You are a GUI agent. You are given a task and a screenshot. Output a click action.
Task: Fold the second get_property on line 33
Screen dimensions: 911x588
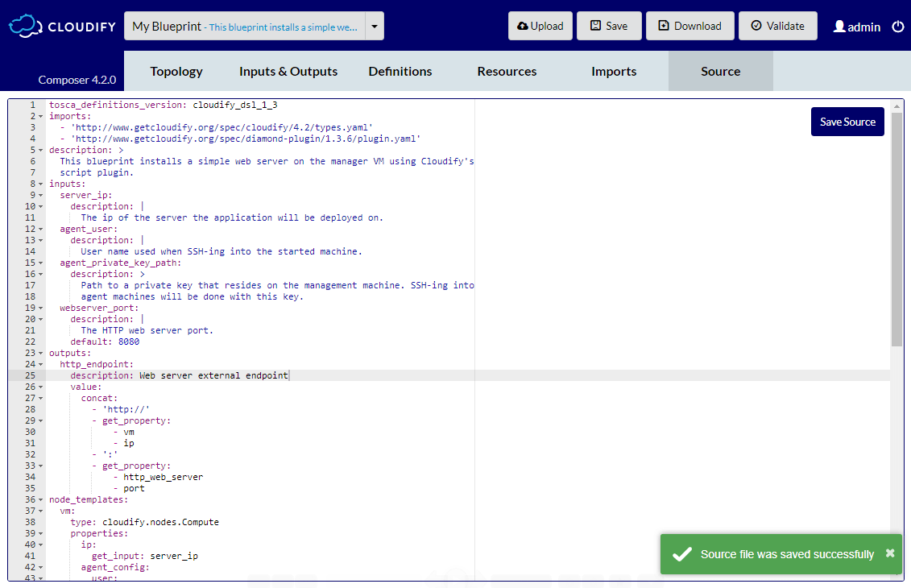click(40, 466)
